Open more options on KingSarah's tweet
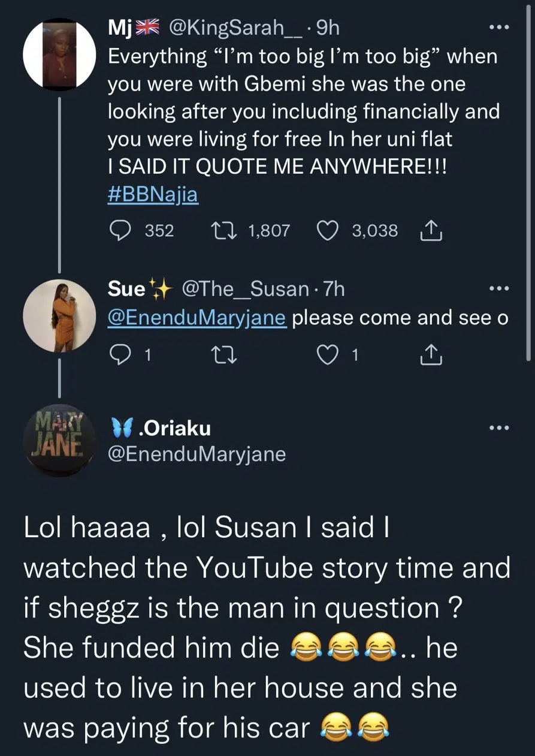 pyautogui.click(x=498, y=28)
